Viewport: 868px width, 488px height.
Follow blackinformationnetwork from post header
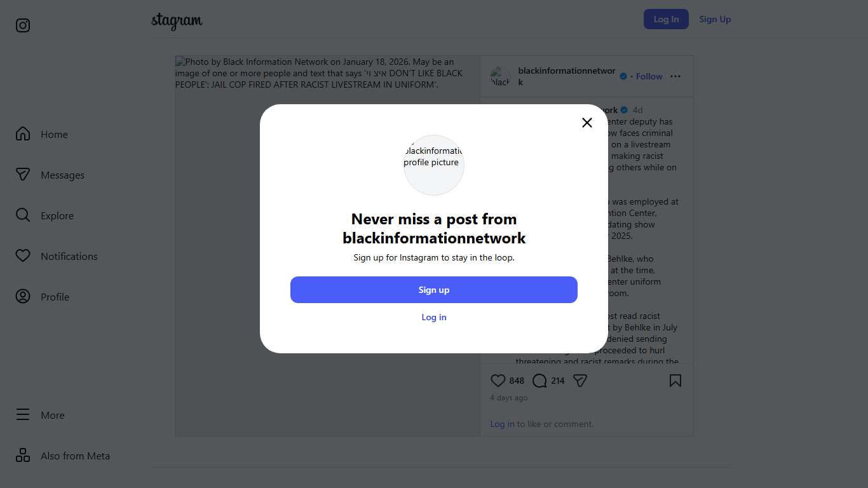click(649, 76)
